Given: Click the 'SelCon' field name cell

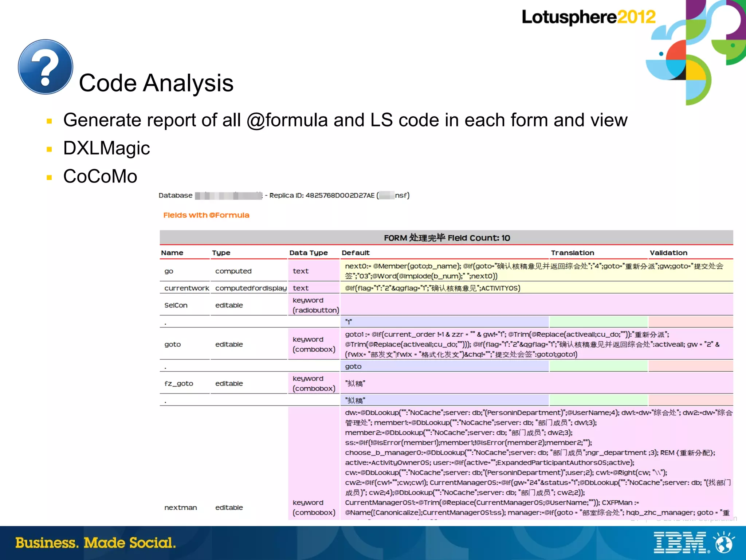Looking at the screenshot, I should click(185, 305).
